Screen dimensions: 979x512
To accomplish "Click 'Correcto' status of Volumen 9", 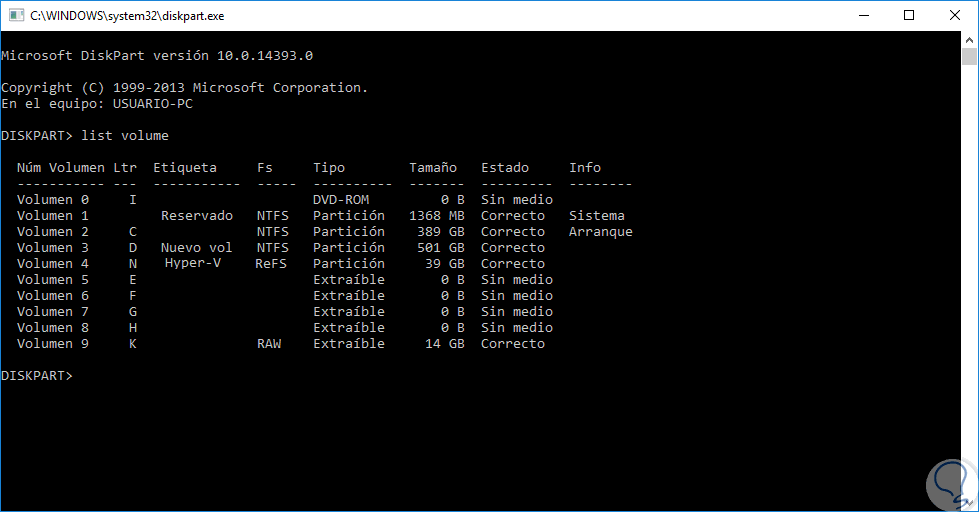I will click(x=513, y=344).
